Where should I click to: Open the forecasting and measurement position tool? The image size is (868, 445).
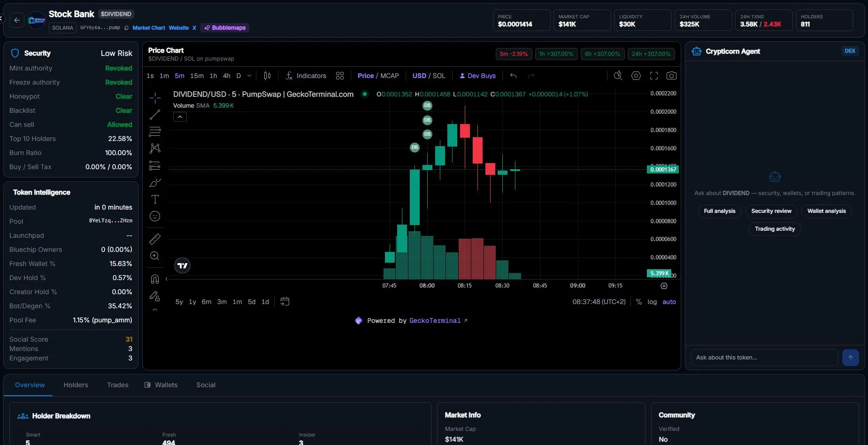tap(155, 165)
